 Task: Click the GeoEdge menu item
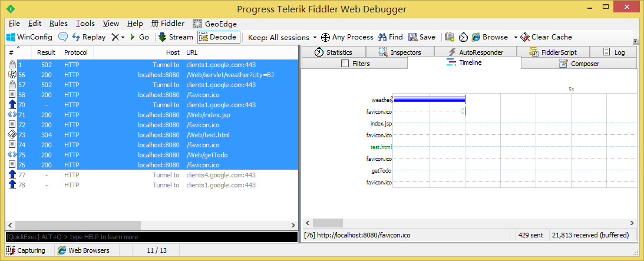[215, 24]
